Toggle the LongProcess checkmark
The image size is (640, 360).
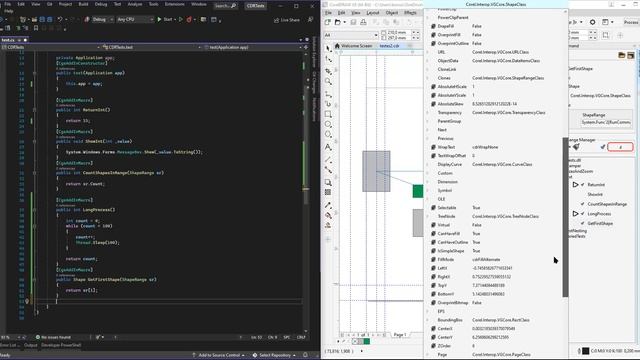[x=583, y=213]
